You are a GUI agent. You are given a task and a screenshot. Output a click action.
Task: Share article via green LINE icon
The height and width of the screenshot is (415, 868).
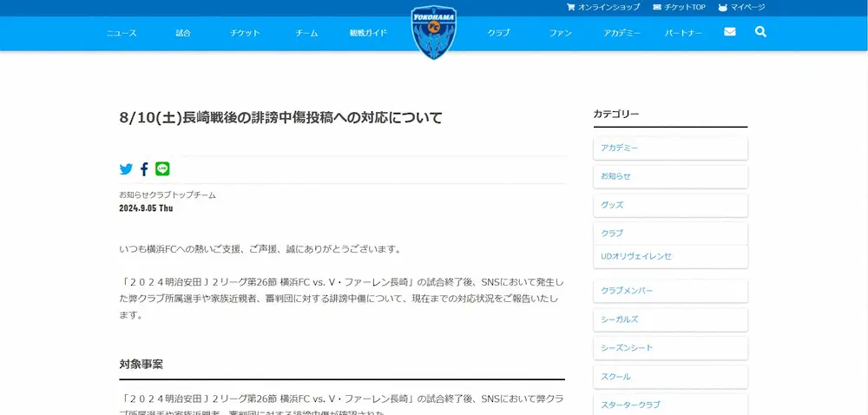tap(162, 169)
